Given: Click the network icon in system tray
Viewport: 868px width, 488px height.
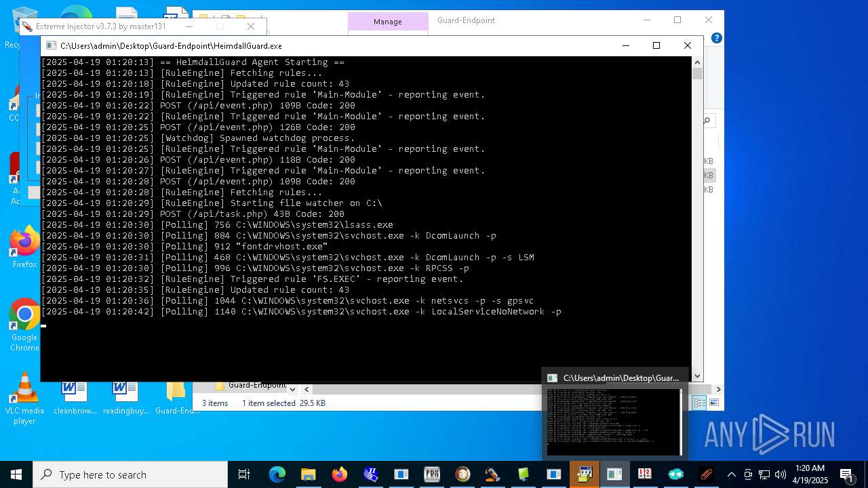Looking at the screenshot, I should pos(764,474).
